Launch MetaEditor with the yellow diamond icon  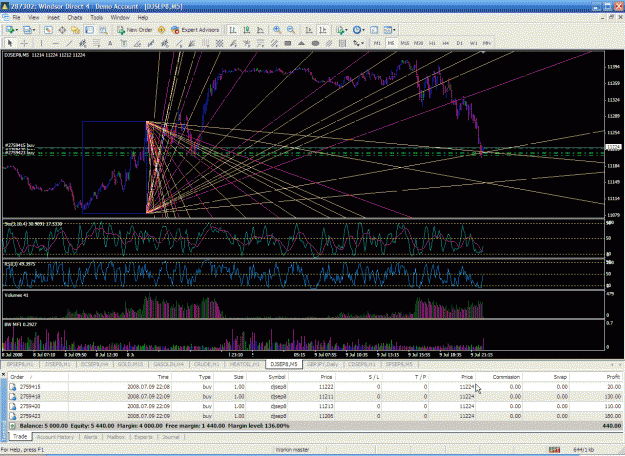click(x=161, y=30)
